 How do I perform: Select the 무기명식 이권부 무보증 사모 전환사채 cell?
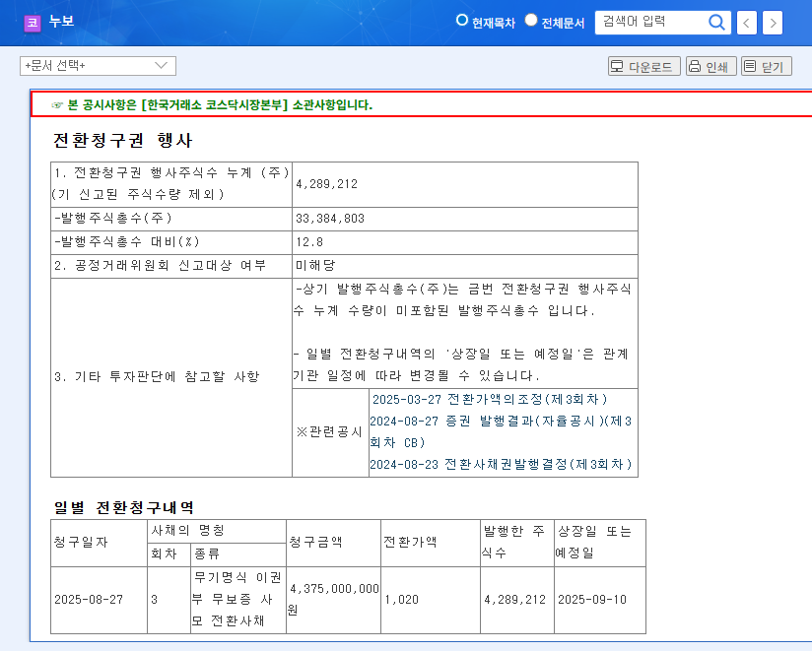pos(237,600)
